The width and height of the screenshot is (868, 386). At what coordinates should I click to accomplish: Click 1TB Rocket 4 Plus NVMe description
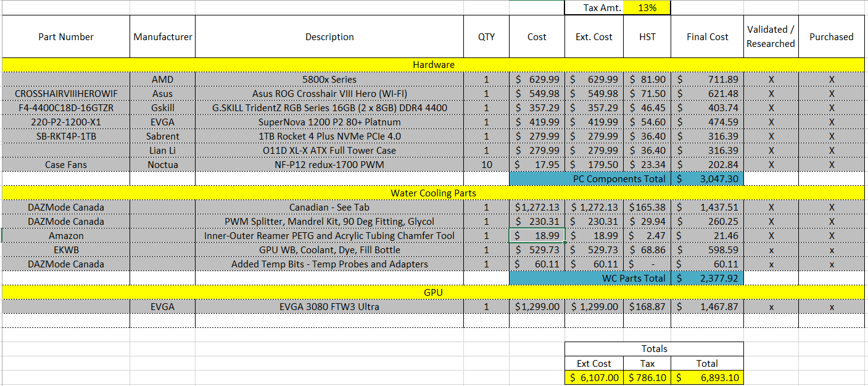pyautogui.click(x=329, y=136)
